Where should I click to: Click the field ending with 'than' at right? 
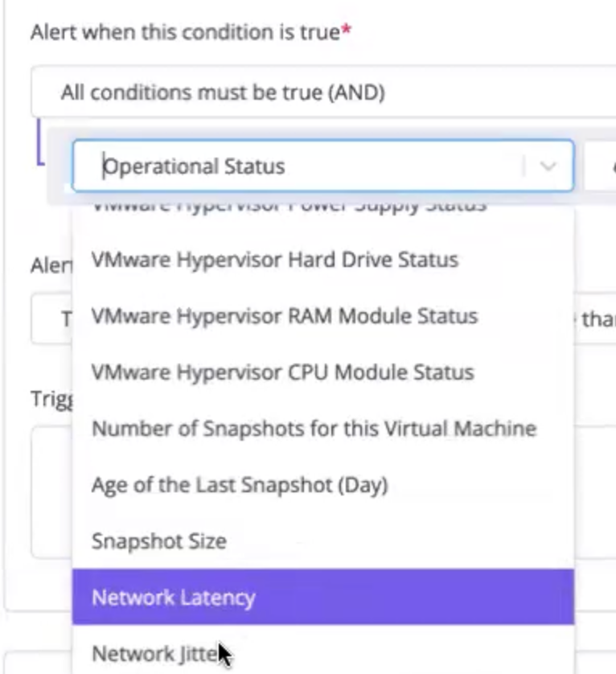[x=595, y=319]
